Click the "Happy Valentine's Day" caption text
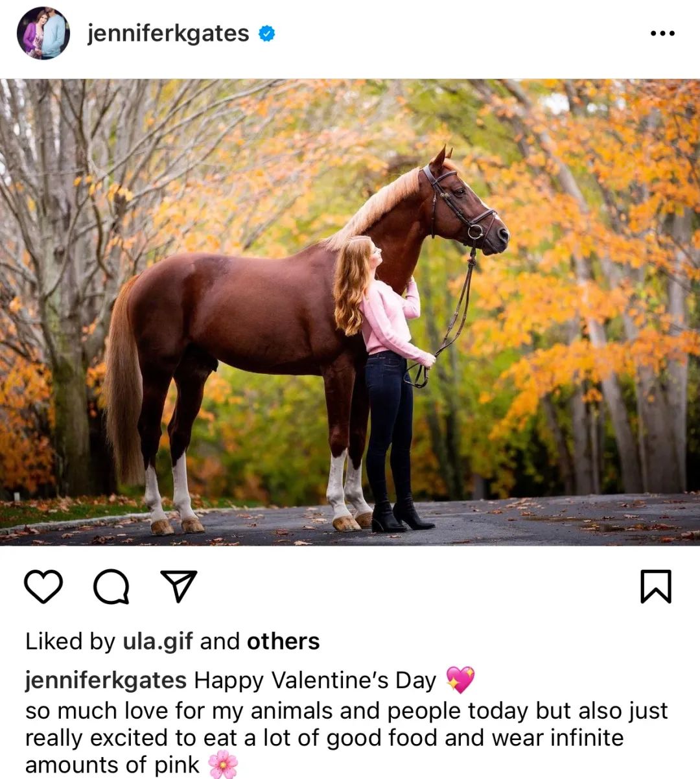 pyautogui.click(x=315, y=680)
